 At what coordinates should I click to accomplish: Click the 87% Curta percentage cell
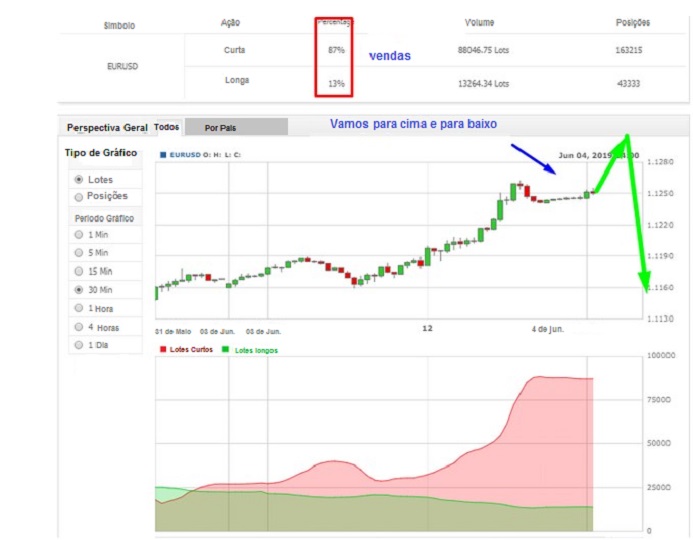click(335, 49)
